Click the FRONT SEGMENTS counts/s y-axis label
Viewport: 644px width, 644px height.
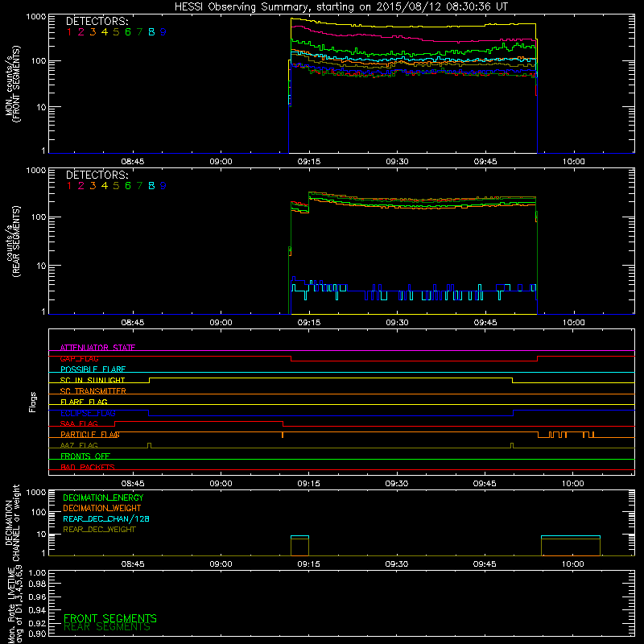click(12, 84)
